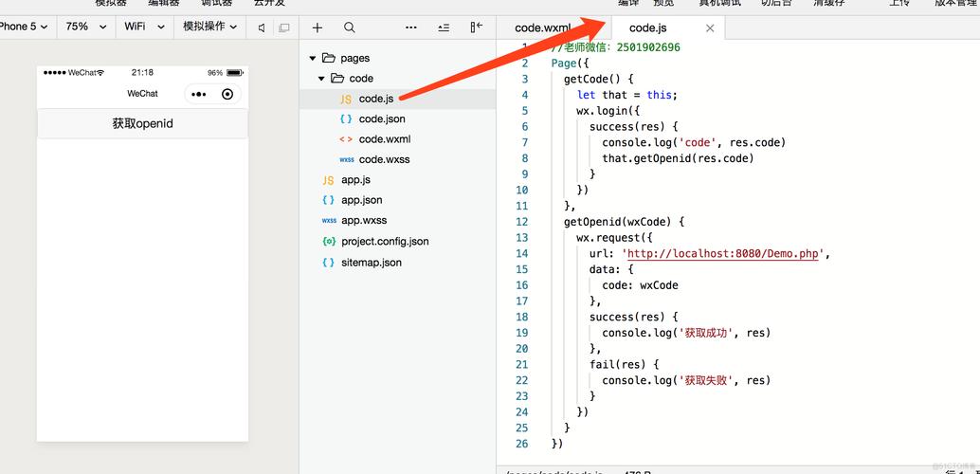Collapse the code folder

click(x=321, y=78)
